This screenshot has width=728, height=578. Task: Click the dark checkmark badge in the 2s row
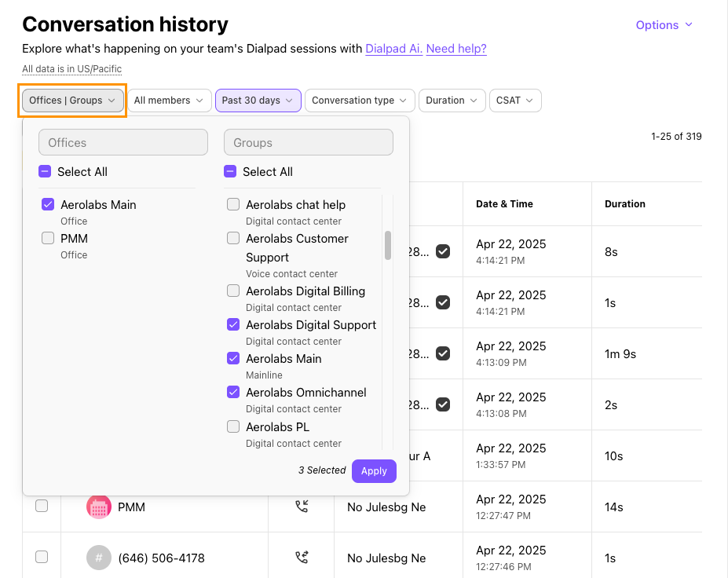443,404
